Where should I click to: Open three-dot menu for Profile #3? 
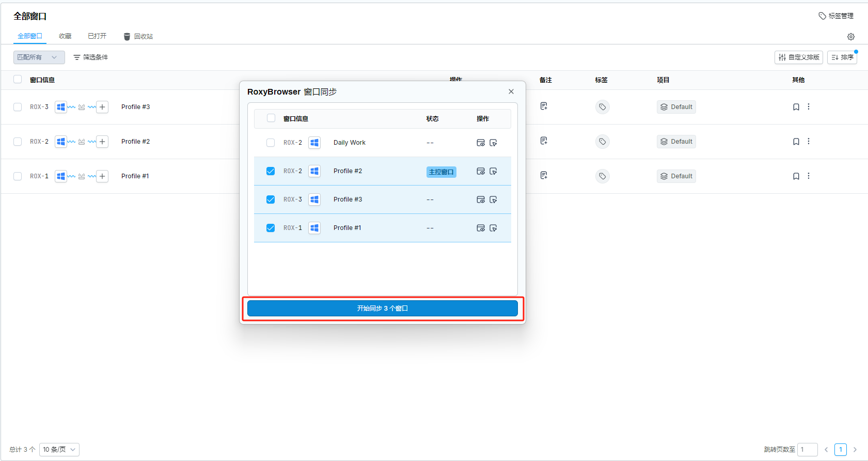pyautogui.click(x=809, y=106)
